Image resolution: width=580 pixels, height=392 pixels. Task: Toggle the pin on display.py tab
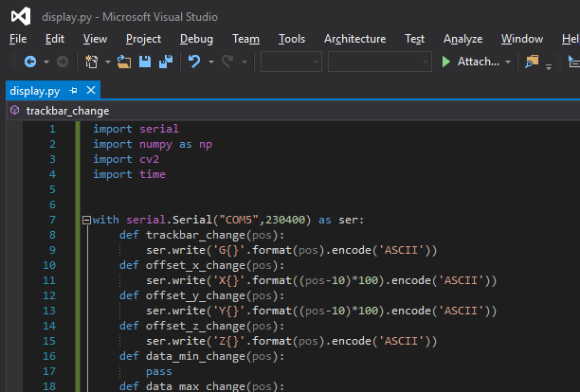tap(73, 91)
